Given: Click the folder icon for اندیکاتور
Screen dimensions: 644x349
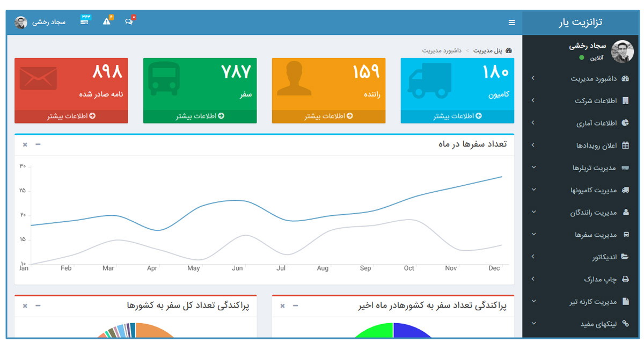Looking at the screenshot, I should 625,257.
